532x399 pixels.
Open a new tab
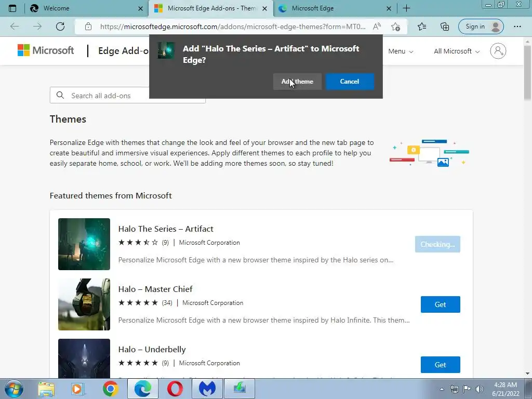(x=406, y=8)
